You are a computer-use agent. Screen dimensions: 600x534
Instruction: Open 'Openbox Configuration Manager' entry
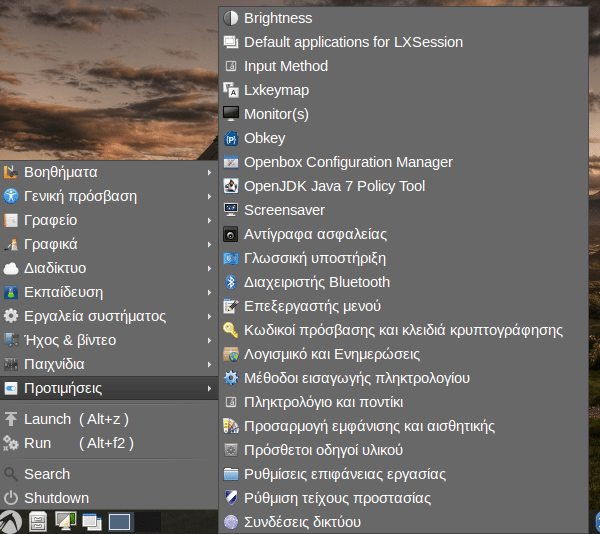click(348, 162)
